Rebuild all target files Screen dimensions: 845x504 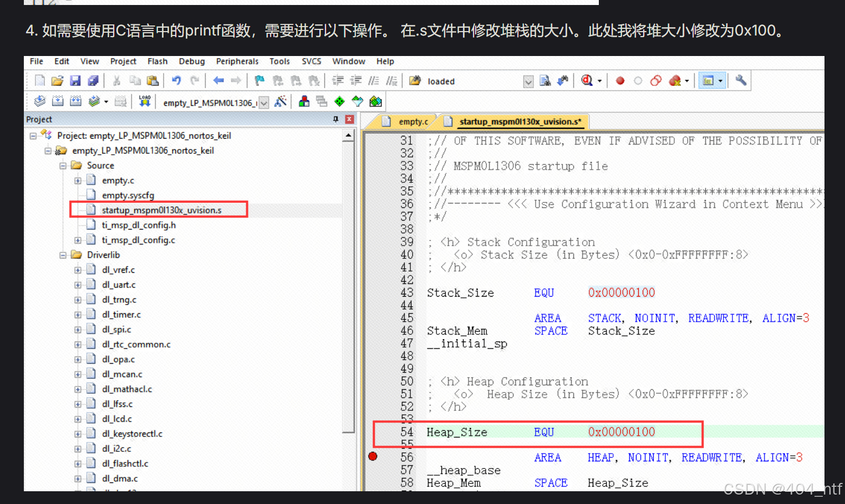(x=75, y=101)
